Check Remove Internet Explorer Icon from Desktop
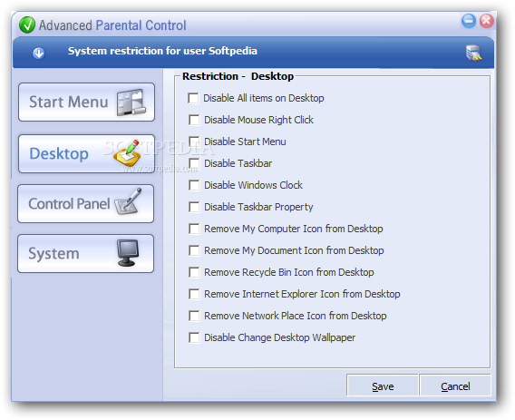Image resolution: width=515 pixels, height=420 pixels. 194,294
